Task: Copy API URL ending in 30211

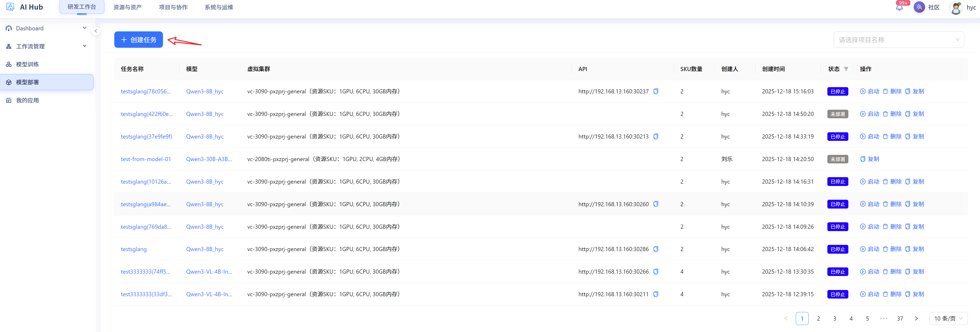Action: 656,294
